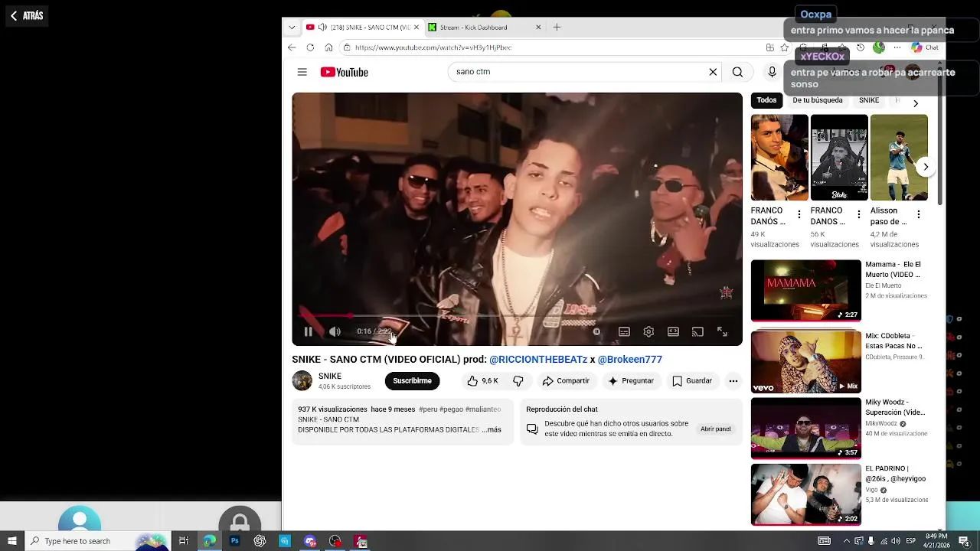Pause the YouTube video
The width and height of the screenshot is (980, 551).
click(308, 331)
